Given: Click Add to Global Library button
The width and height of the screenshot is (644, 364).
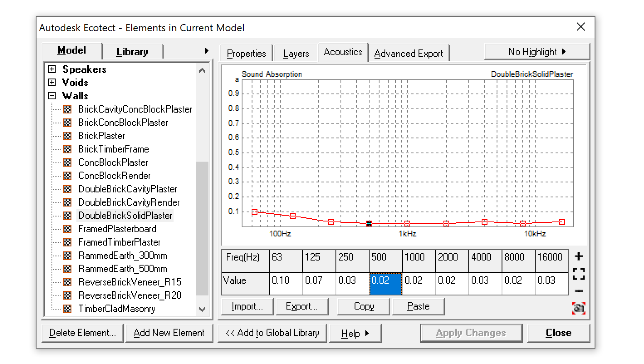Looking at the screenshot, I should click(272, 333).
